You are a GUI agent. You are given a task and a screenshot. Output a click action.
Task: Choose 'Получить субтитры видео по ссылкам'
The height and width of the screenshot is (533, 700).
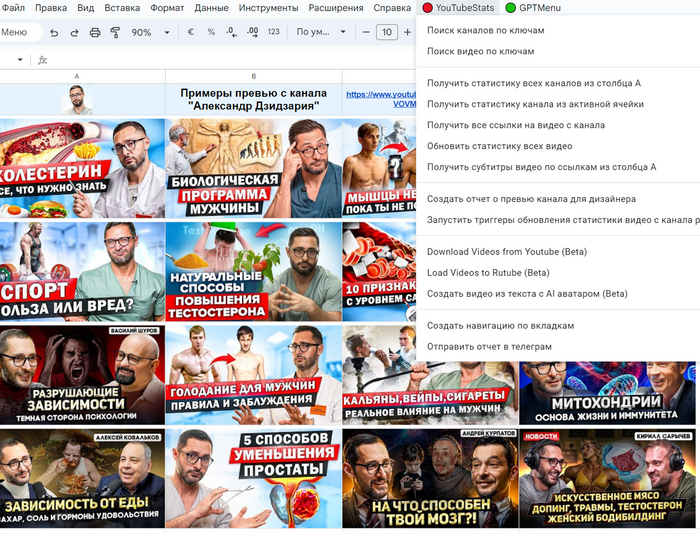tap(558, 167)
